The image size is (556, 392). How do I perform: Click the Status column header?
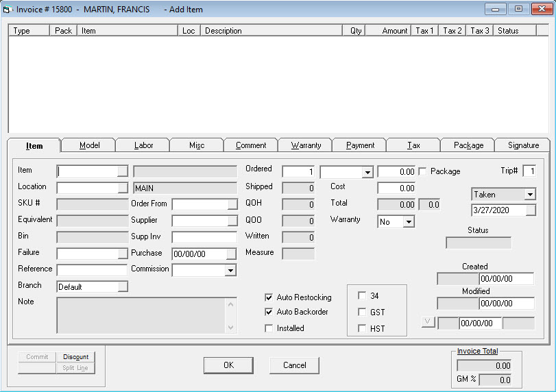(x=514, y=31)
